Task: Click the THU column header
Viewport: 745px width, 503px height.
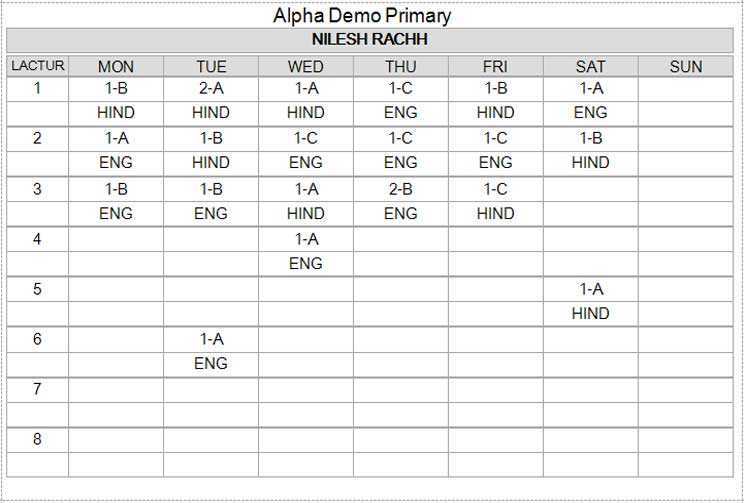Action: point(401,66)
